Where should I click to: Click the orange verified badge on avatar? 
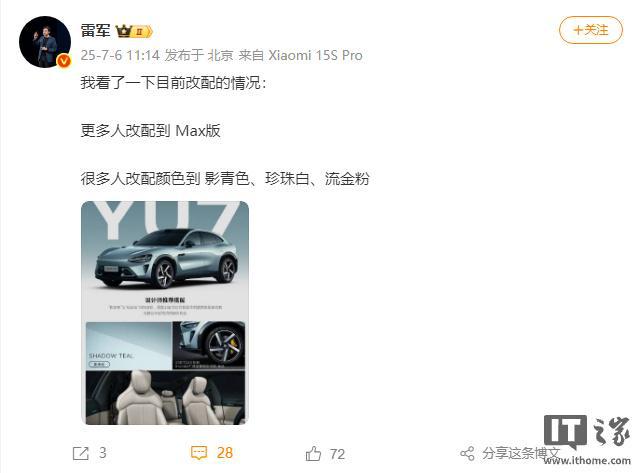(x=64, y=61)
